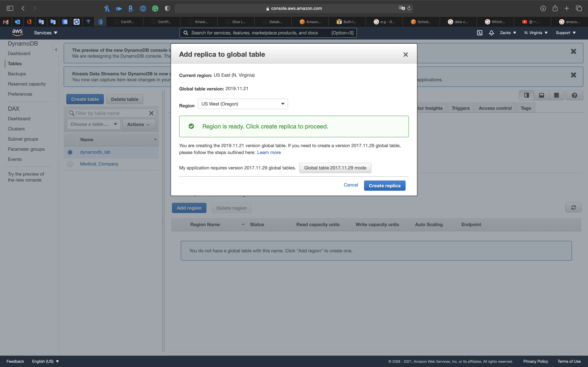Open AWS CloudShell icon in header
Viewport: 588px width, 367px height.
click(x=479, y=33)
